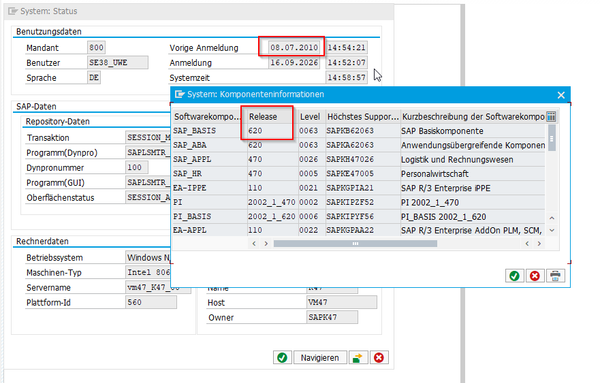Click the Navigieren button
Viewport: 600px width, 383px height.
320,358
